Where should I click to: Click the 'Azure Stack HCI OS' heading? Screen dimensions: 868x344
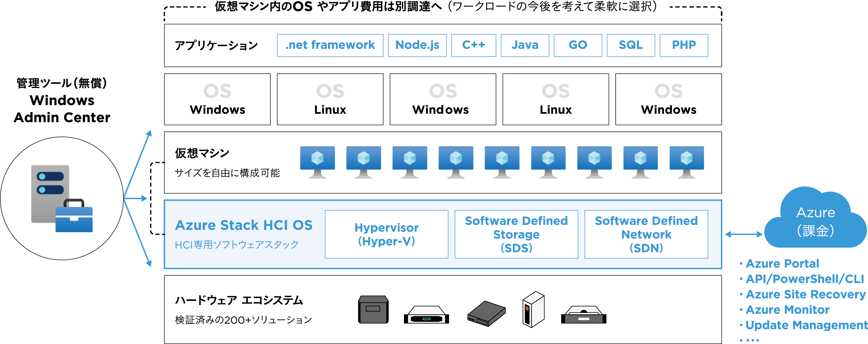pyautogui.click(x=244, y=225)
